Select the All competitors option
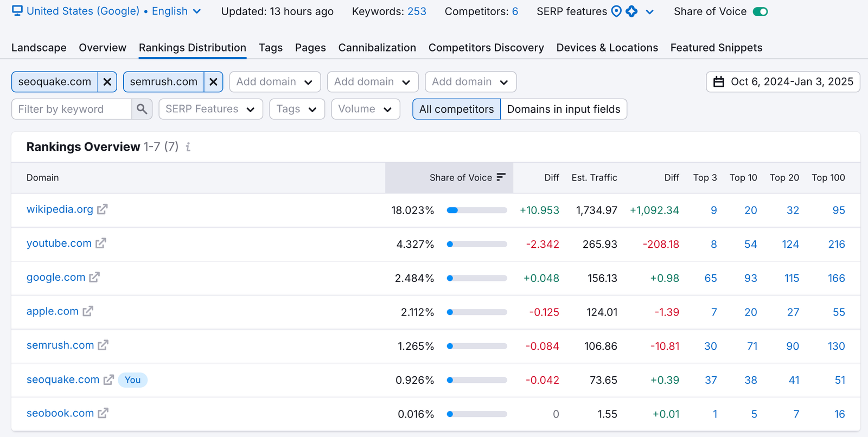 tap(456, 109)
